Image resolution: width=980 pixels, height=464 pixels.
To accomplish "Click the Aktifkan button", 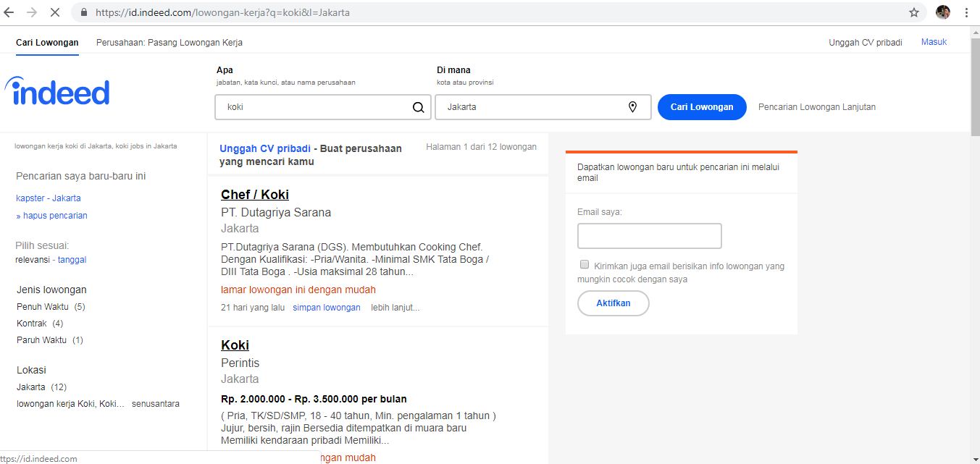I will coord(613,303).
